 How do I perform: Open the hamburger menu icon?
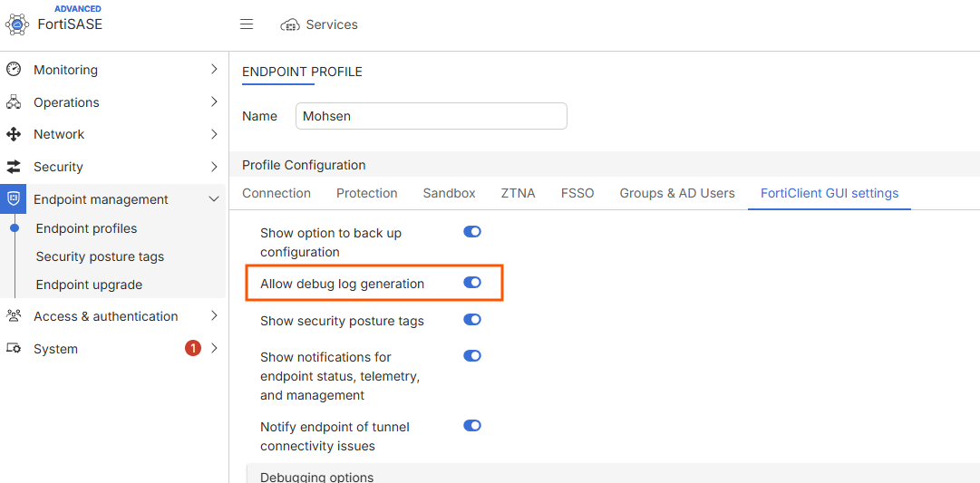[247, 24]
